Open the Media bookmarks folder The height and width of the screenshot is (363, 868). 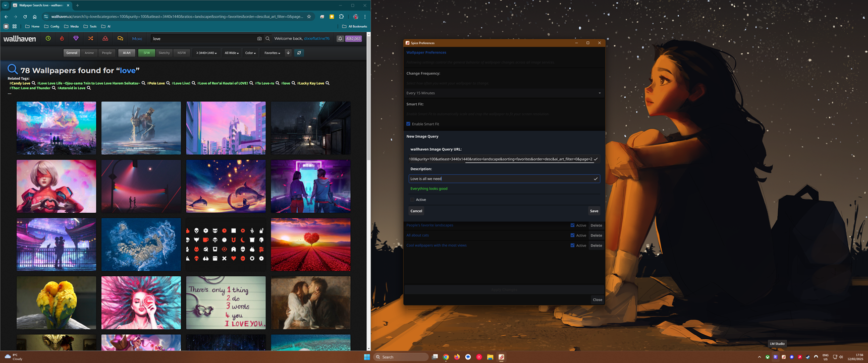coord(71,26)
